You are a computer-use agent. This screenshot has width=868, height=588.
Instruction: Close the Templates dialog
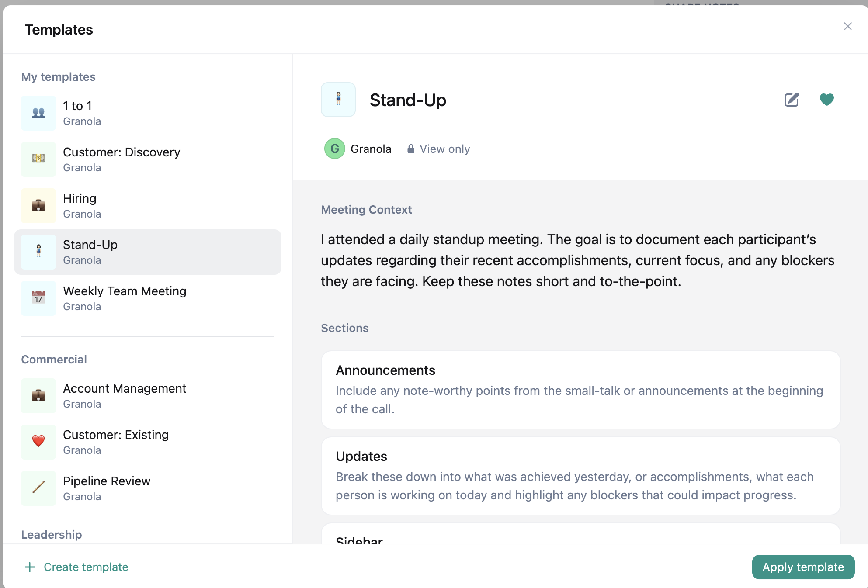tap(847, 27)
